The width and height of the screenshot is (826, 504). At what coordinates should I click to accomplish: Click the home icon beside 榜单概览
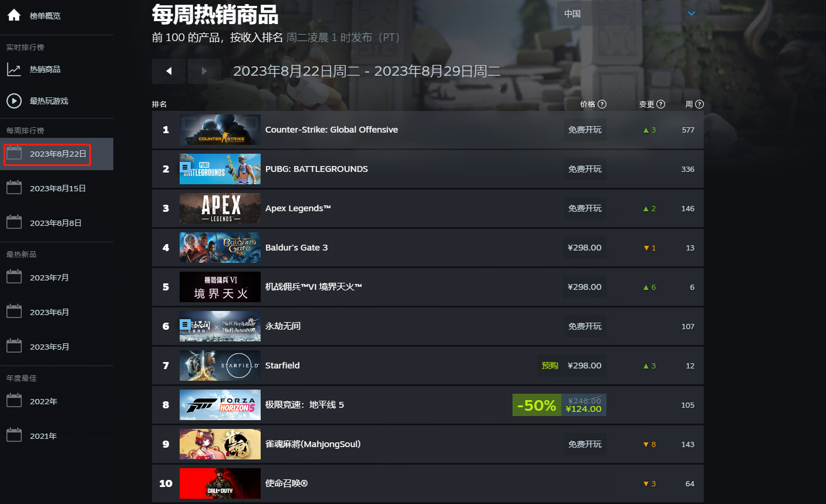coord(14,15)
